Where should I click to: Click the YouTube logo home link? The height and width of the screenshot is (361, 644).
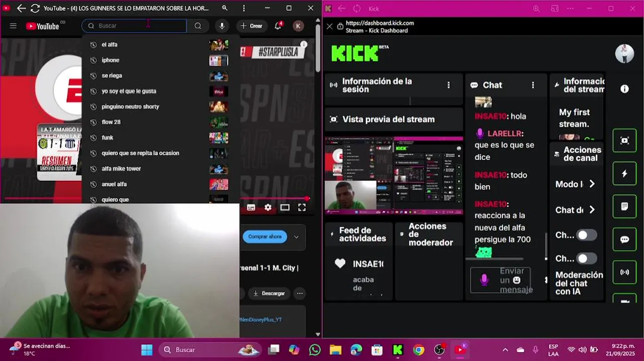(43, 26)
